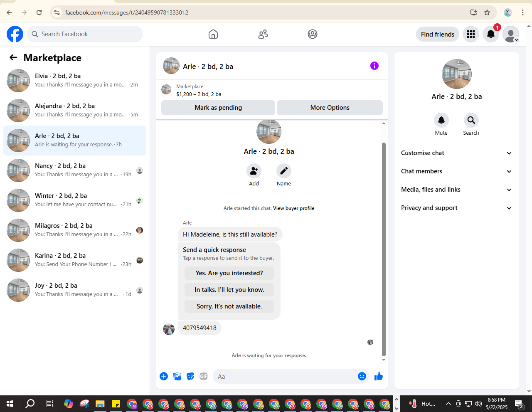532x412 pixels.
Task: Click the Aa message input field
Action: click(284, 376)
